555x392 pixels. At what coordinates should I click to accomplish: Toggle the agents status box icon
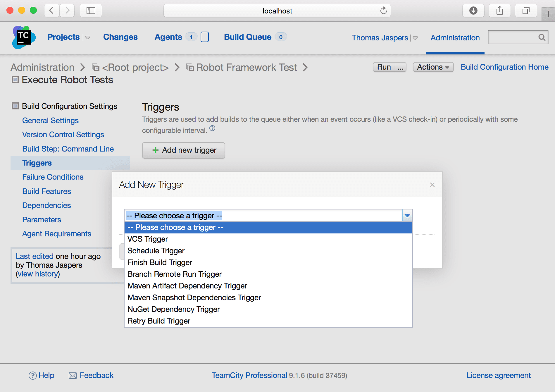point(205,37)
